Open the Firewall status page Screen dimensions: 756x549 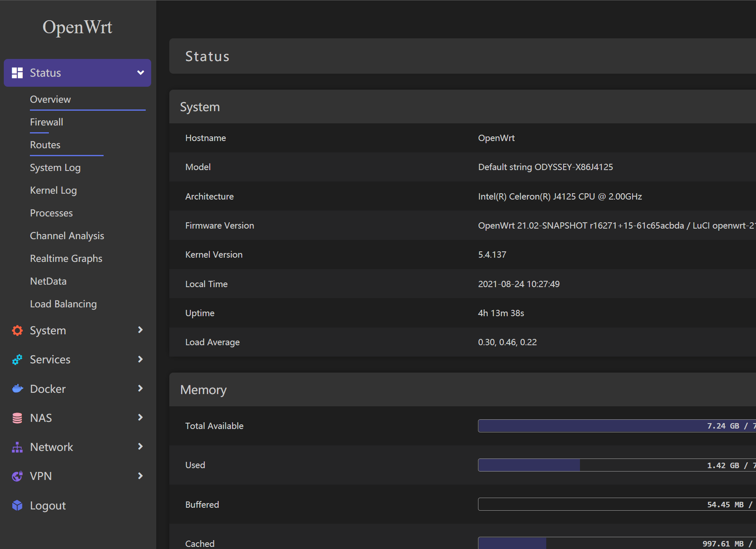point(46,122)
